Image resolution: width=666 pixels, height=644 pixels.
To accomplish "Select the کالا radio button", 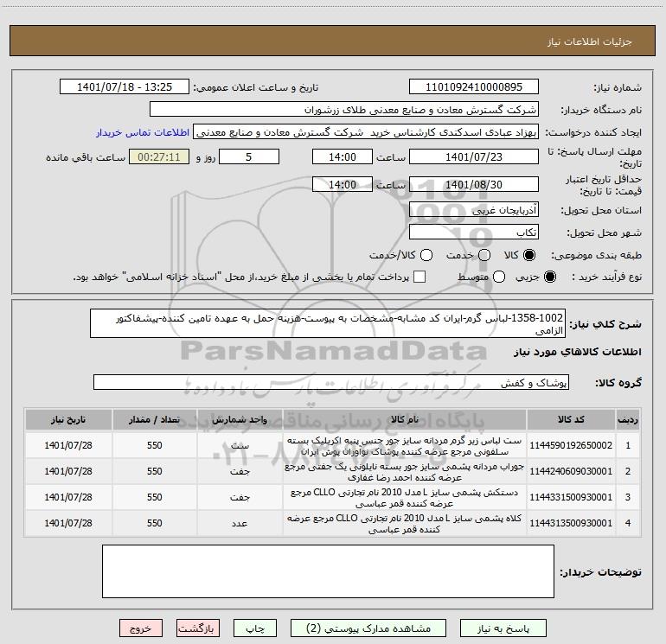I will click(x=529, y=255).
